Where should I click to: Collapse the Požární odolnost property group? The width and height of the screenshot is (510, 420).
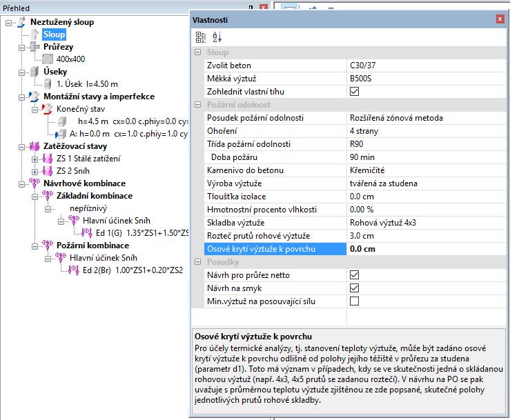pos(198,105)
